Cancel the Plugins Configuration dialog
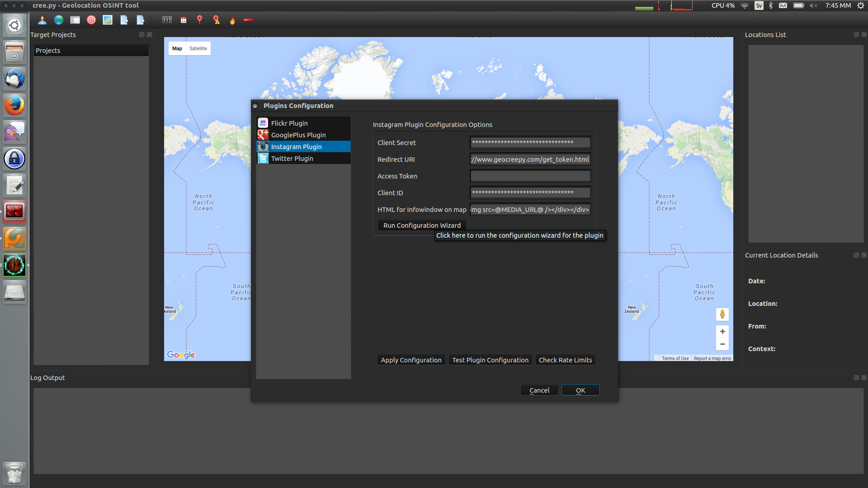This screenshot has width=868, height=488. [539, 390]
